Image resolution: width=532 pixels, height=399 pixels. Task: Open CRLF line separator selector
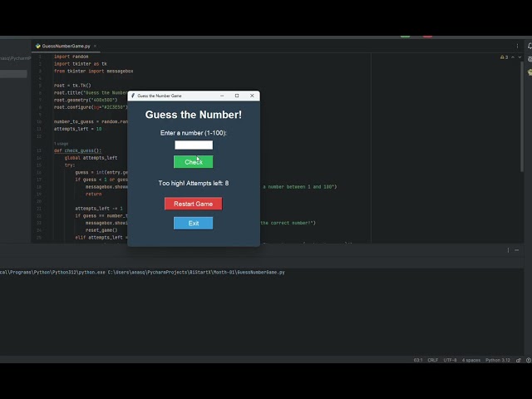pos(432,360)
